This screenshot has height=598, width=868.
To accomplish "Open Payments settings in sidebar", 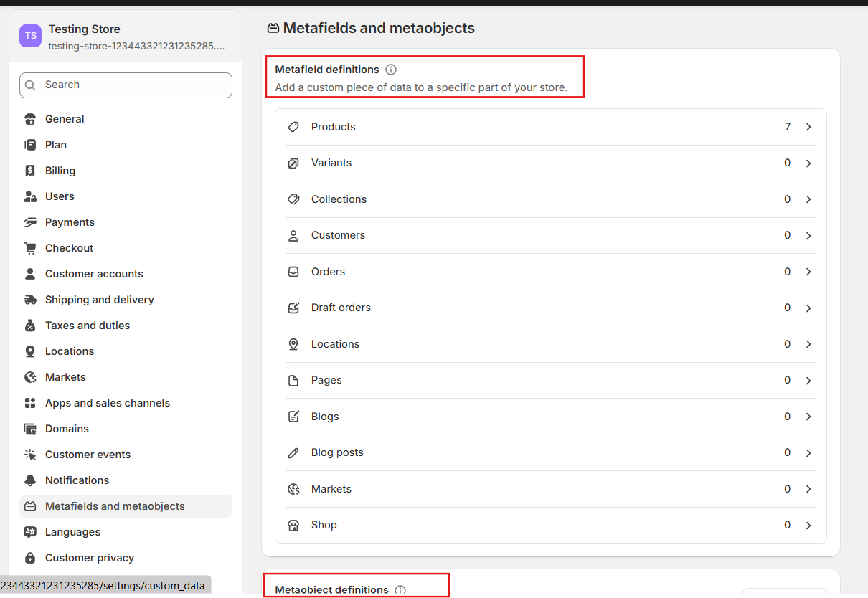I will pyautogui.click(x=70, y=222).
